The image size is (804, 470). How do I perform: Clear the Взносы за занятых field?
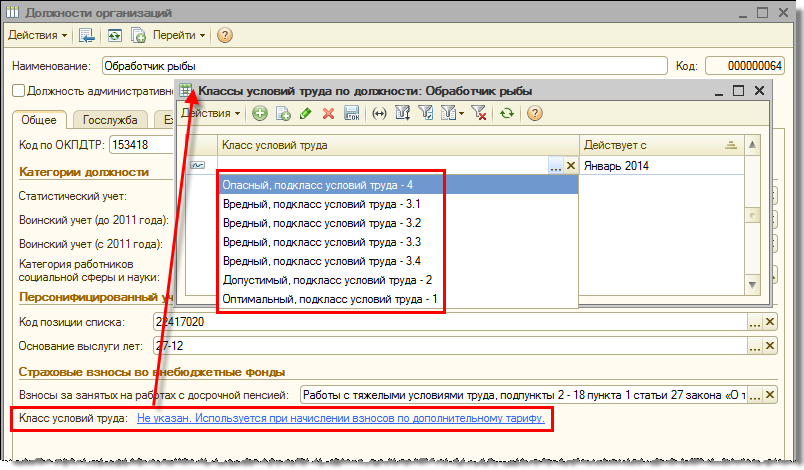tap(770, 395)
